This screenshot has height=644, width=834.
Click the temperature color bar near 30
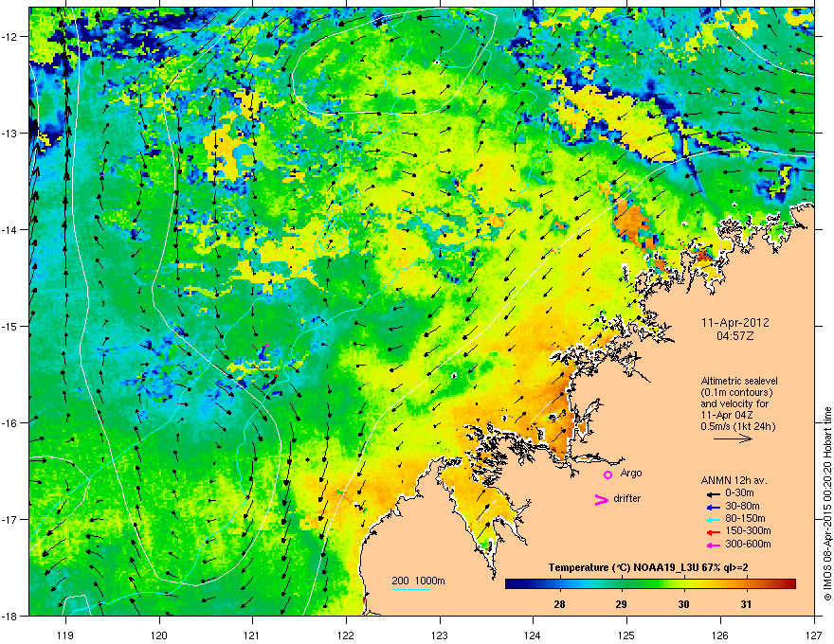684,584
